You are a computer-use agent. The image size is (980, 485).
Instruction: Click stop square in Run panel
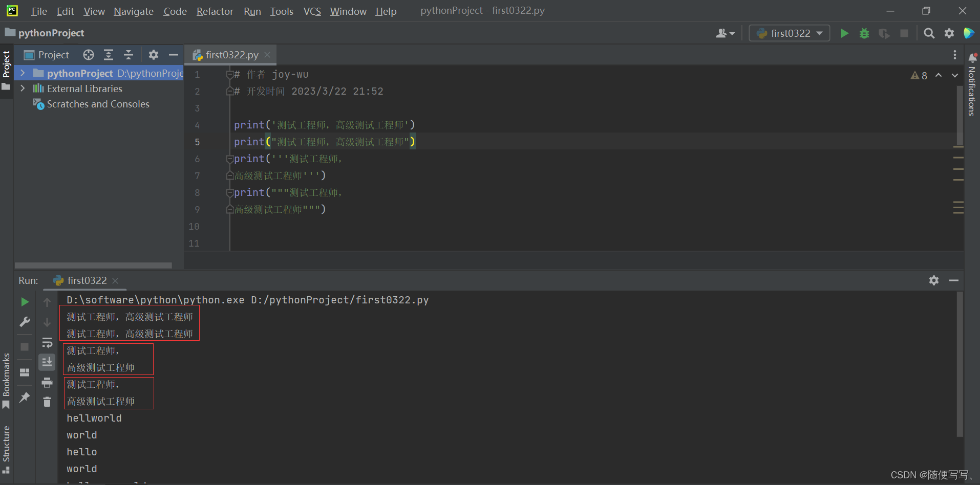pyautogui.click(x=25, y=347)
